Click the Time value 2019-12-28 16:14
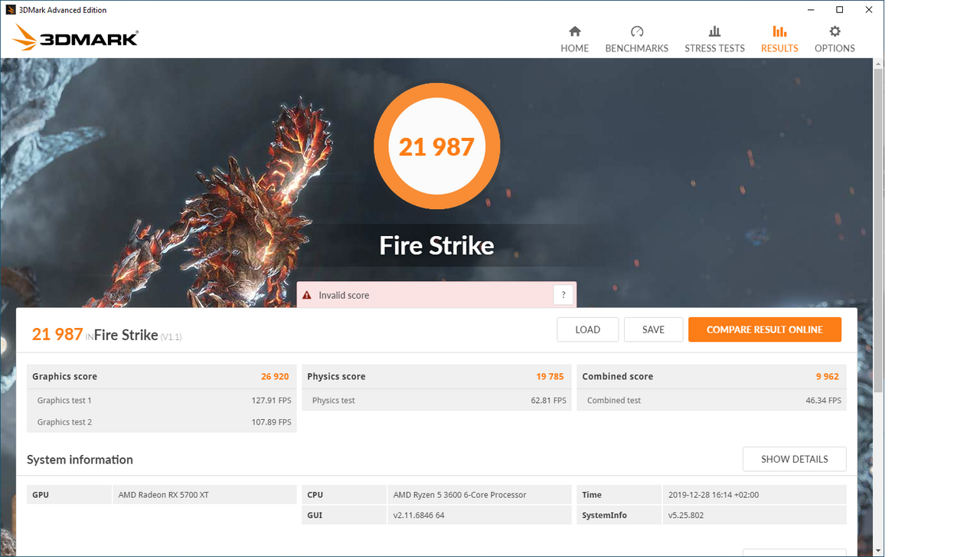Screen dimensions: 980x557 click(714, 495)
